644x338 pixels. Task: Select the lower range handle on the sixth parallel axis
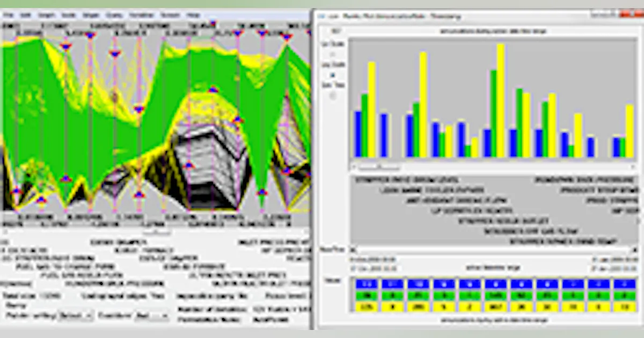coord(139,194)
